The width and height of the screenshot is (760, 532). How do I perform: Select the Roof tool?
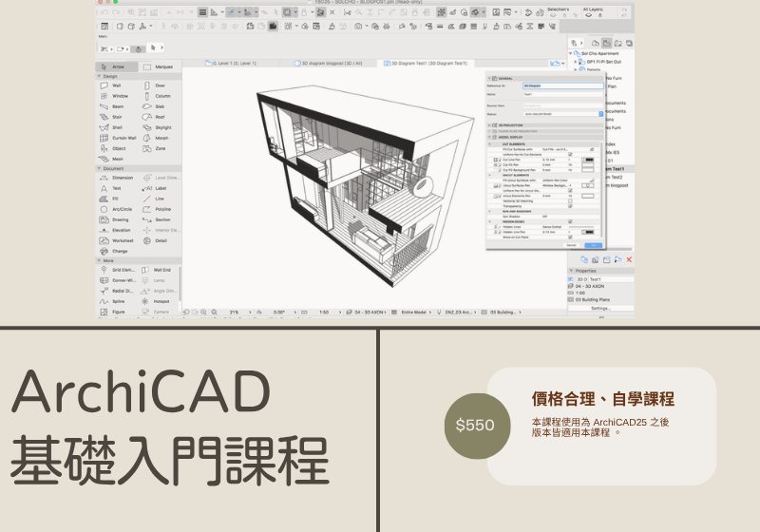154,117
